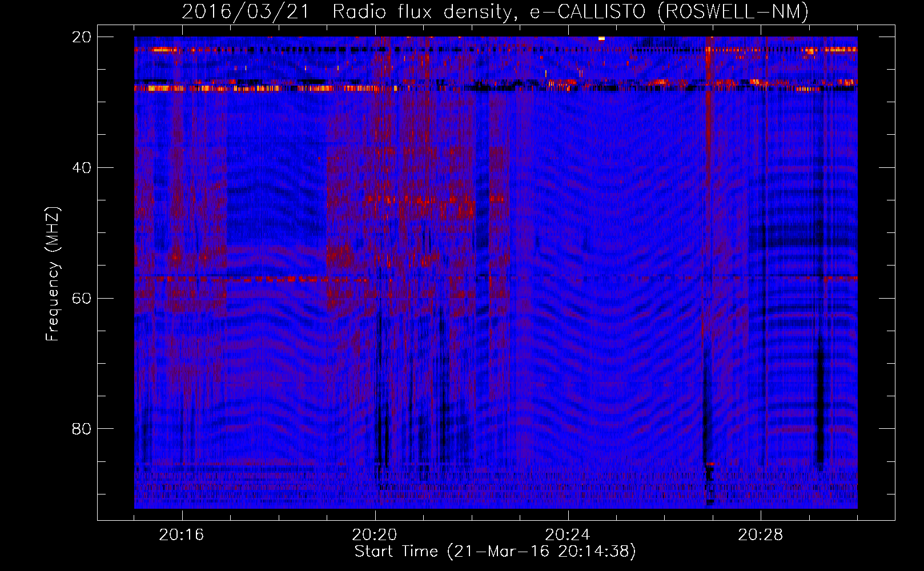Image resolution: width=924 pixels, height=571 pixels.
Task: Click the '20:20' time tick label
Action: click(x=375, y=535)
